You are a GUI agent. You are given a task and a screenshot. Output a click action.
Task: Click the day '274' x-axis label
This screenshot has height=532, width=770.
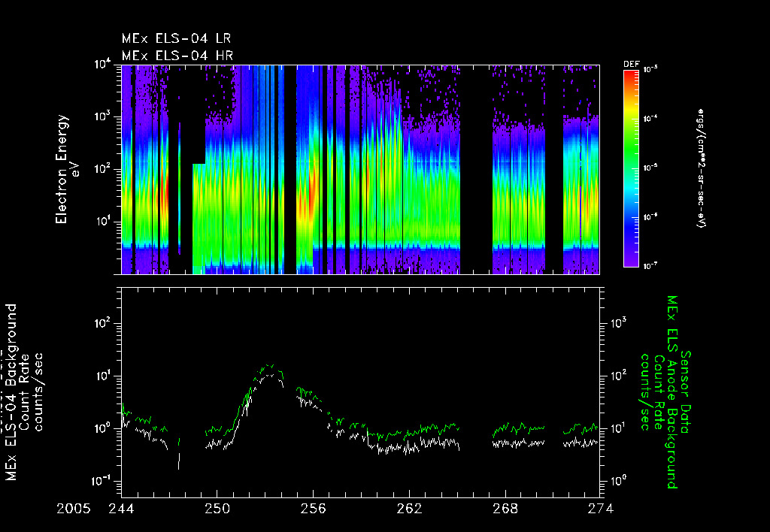601,509
